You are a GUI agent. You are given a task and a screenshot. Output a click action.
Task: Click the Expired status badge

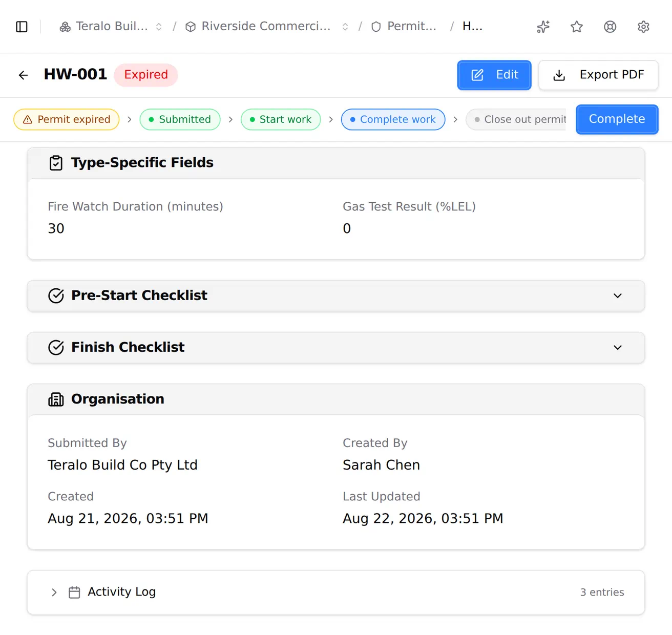pos(146,75)
